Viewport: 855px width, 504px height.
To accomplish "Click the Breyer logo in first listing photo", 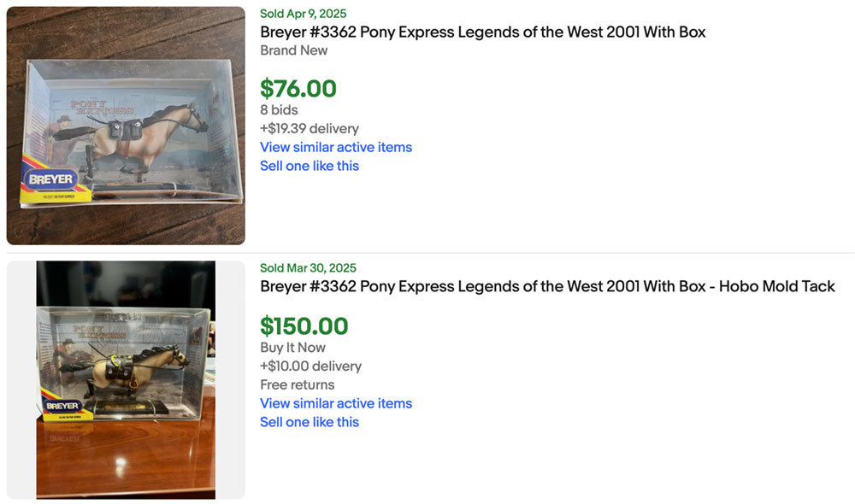I will (x=51, y=179).
